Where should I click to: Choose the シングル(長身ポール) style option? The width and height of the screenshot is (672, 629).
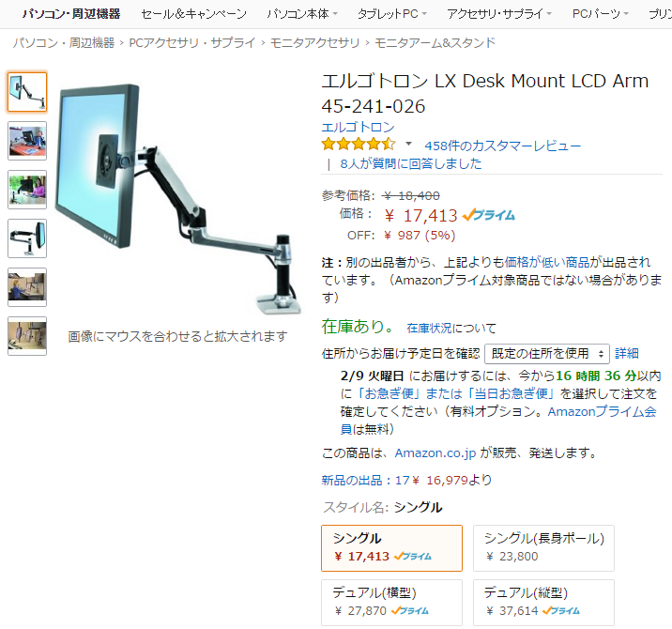click(543, 548)
